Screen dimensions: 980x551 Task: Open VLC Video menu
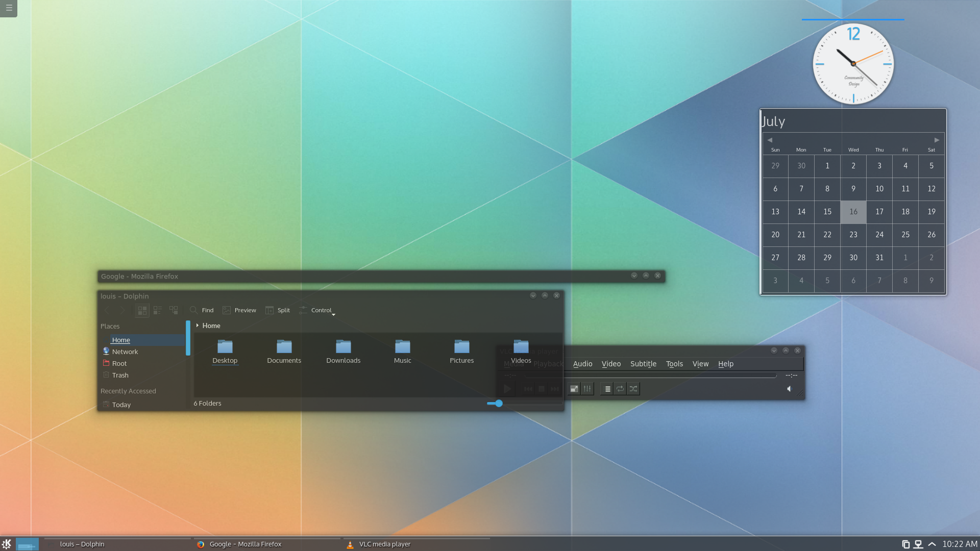(611, 364)
